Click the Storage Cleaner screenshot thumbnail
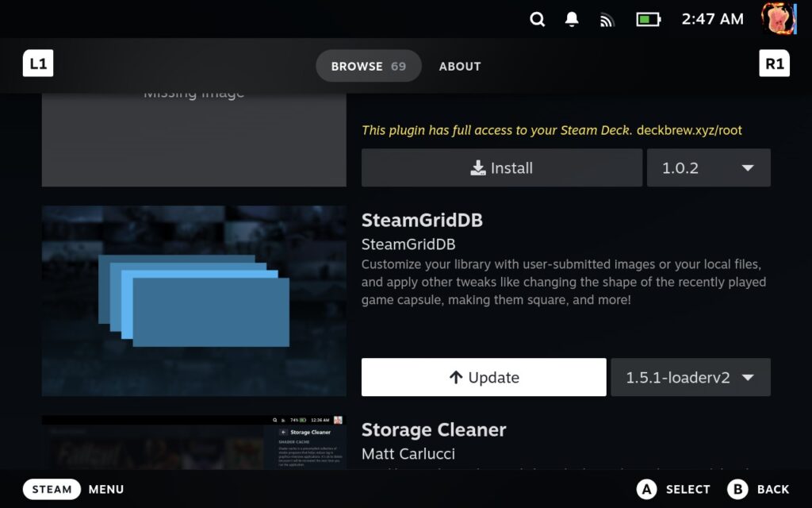 coord(193,442)
